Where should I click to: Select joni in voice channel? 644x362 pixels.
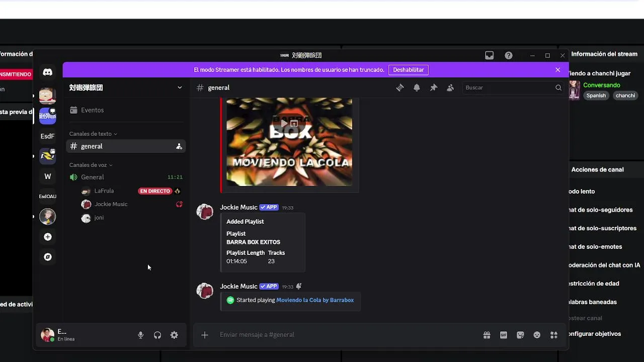coord(99,218)
